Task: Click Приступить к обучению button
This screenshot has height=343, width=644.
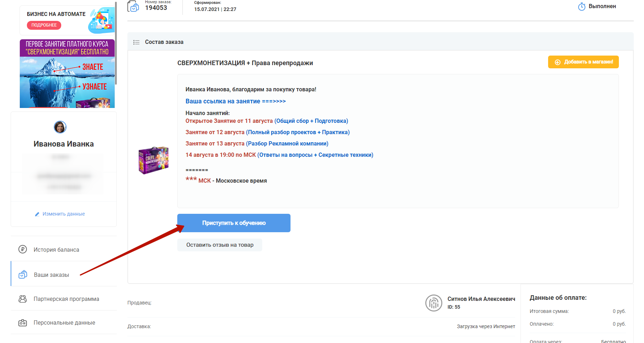Action: click(x=234, y=223)
